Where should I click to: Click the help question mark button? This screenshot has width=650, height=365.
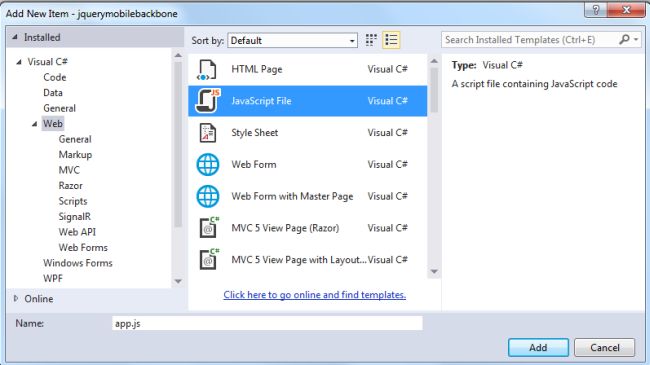596,10
